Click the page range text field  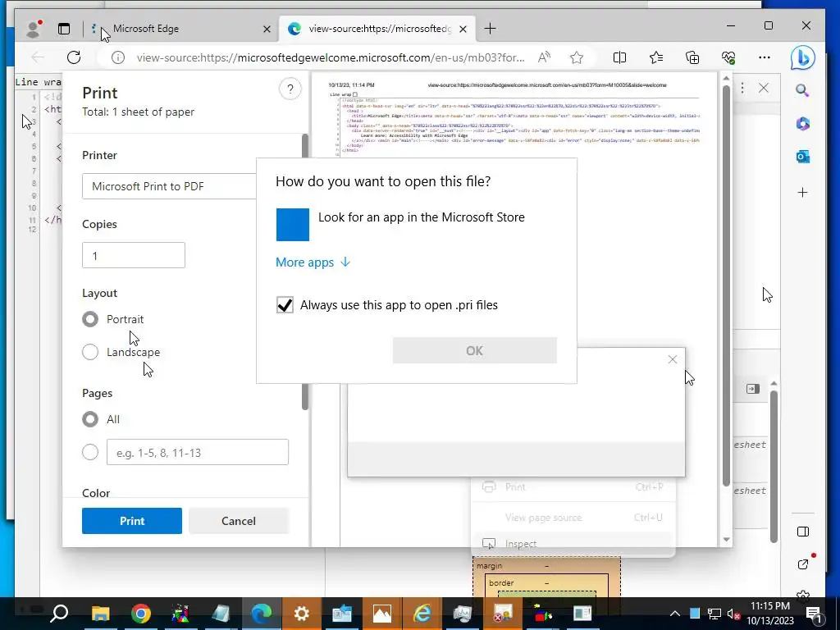point(198,452)
